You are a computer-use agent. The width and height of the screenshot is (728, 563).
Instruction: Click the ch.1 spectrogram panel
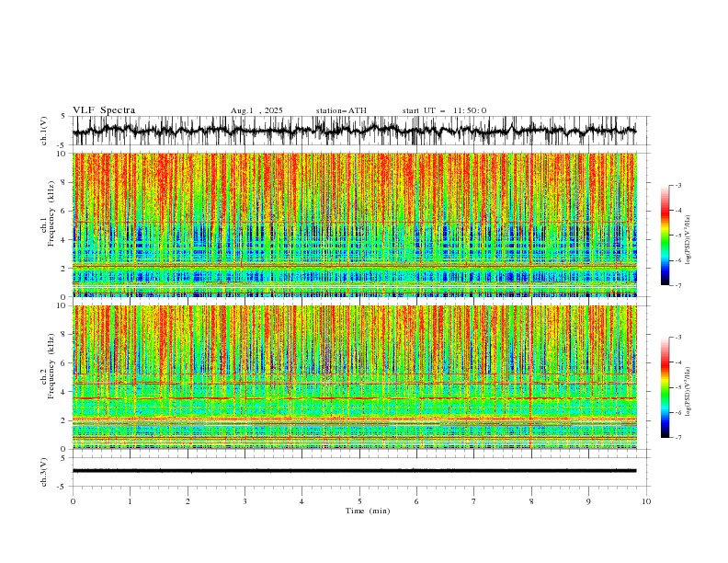[x=354, y=224]
